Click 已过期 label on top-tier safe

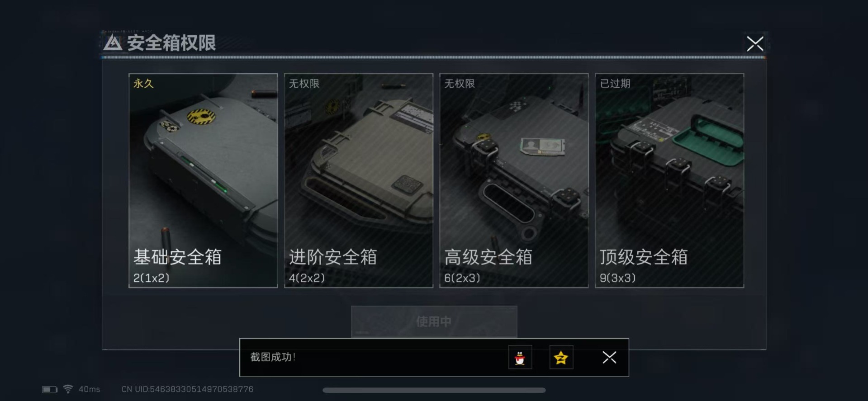click(x=615, y=84)
